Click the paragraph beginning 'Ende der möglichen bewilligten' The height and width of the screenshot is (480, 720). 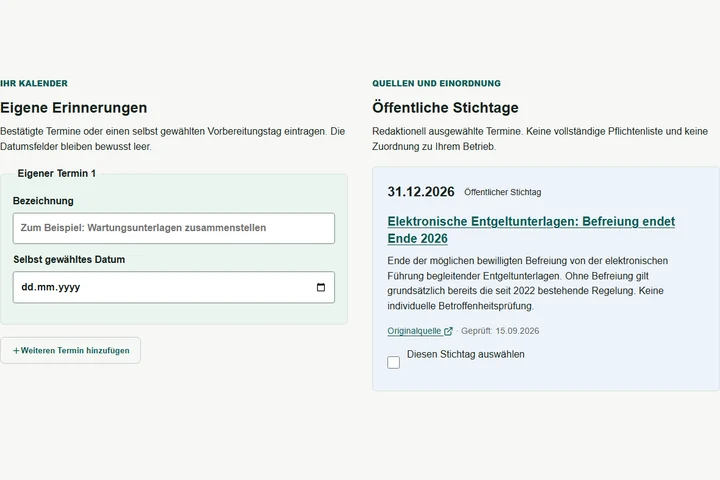[x=528, y=283]
